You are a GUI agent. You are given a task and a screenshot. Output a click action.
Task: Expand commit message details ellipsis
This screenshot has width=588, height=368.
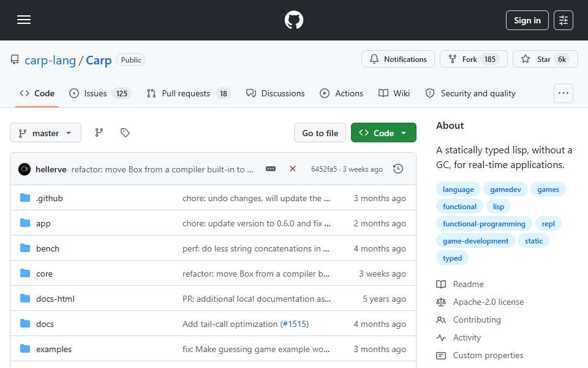[x=270, y=169]
